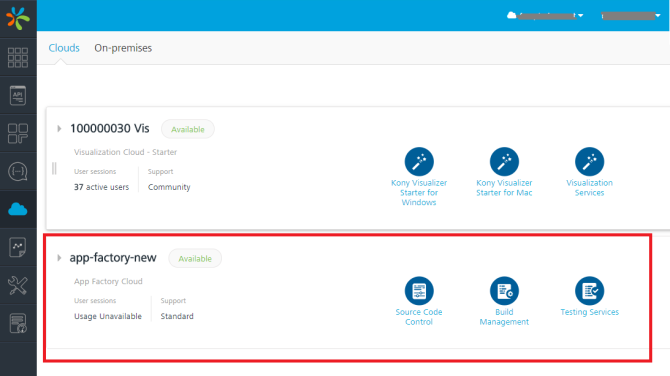
Task: Click the Available badge for app-factory-new
Action: pos(195,258)
